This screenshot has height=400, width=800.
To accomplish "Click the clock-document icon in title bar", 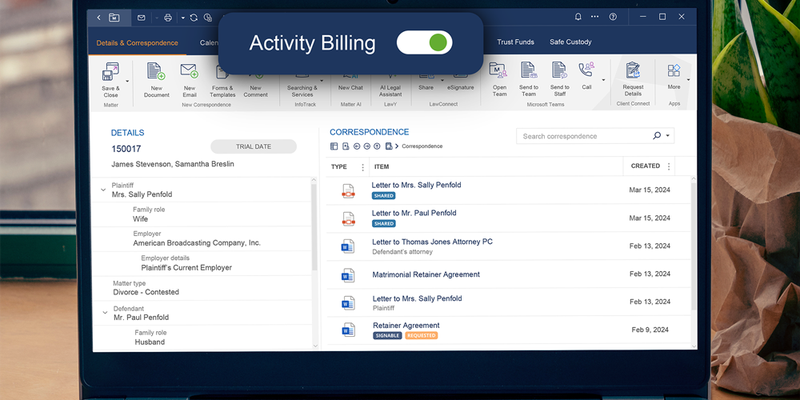I will coord(208,17).
